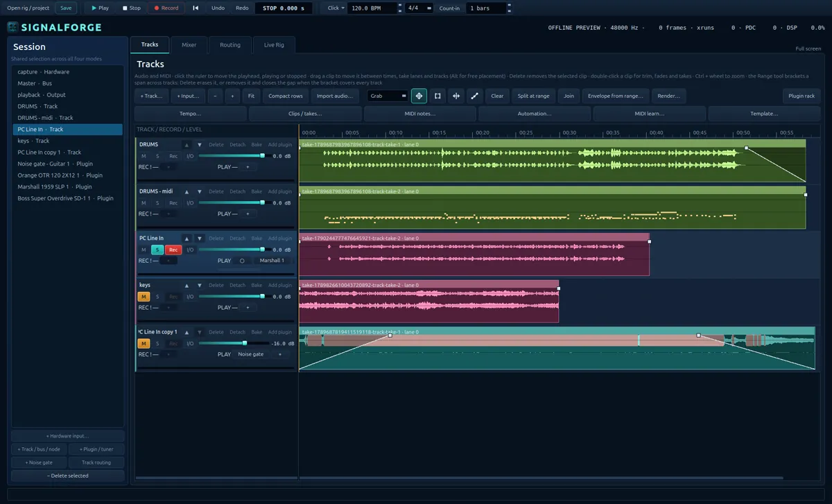Move PC Line In copy 1 up
Screen dimensions: 832x504
pos(187,332)
